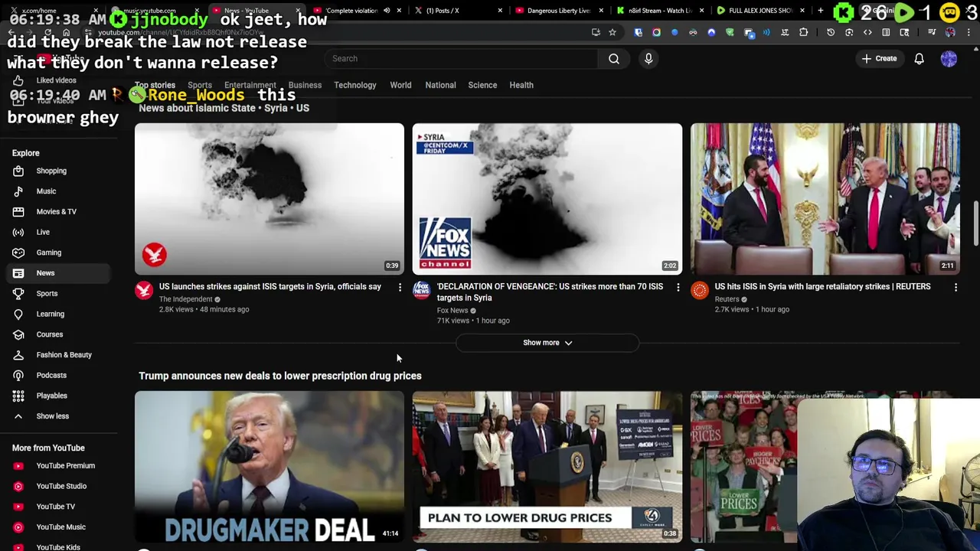Open YouTube Premium link
980x551 pixels.
(x=65, y=465)
